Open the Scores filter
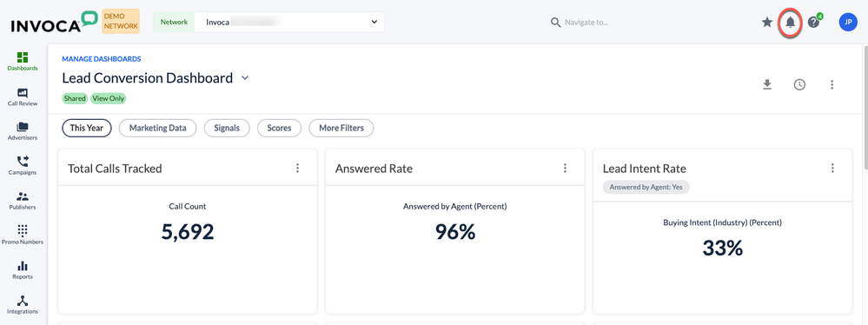The width and height of the screenshot is (868, 325). click(279, 128)
